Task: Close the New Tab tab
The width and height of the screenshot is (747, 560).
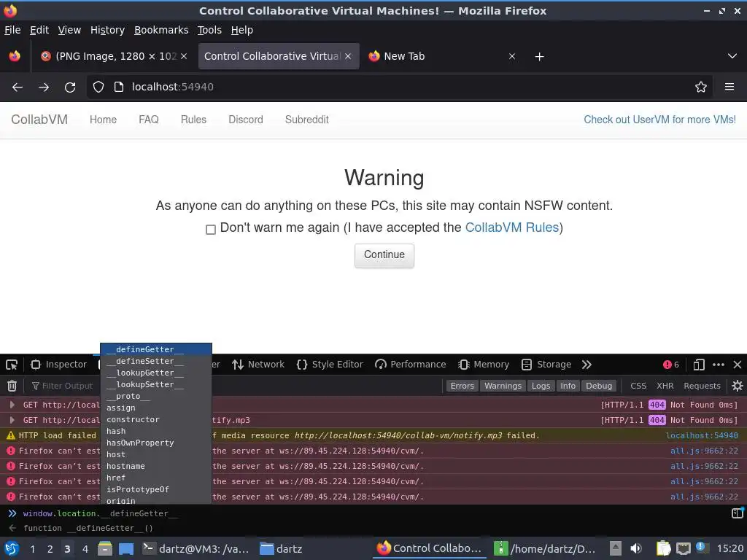Action: pos(512,56)
